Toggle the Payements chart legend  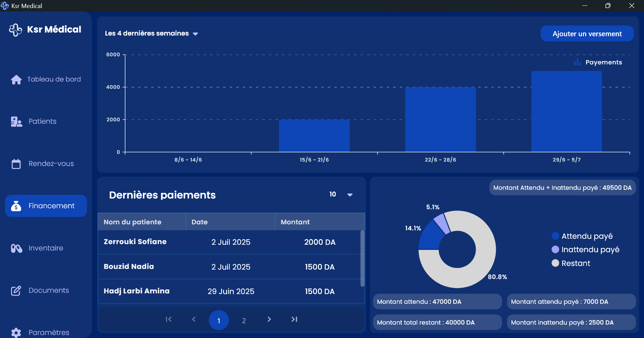(598, 62)
